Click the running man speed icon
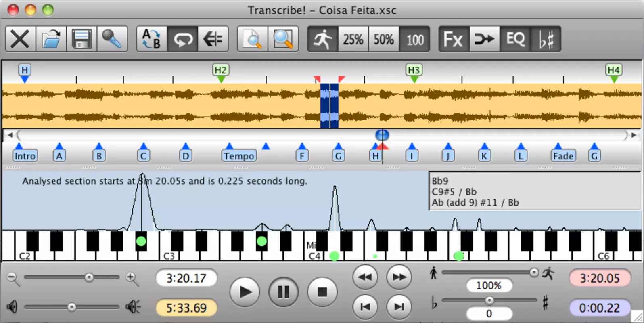The image size is (644, 323). [x=323, y=39]
